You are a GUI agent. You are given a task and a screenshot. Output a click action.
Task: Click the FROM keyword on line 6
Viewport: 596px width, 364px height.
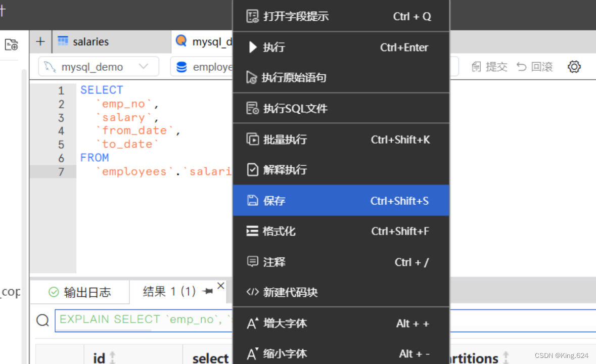[95, 158]
